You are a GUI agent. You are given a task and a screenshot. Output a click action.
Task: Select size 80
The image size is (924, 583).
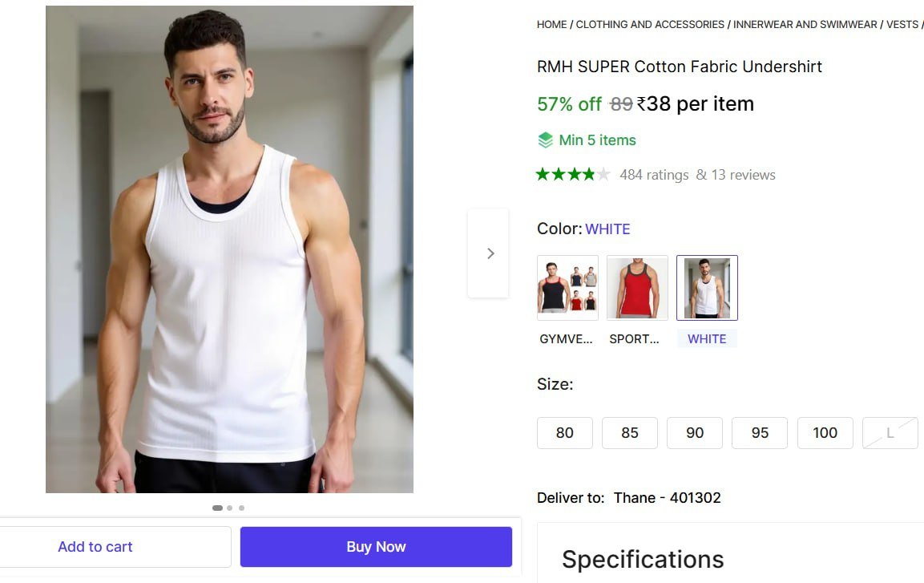pos(564,433)
